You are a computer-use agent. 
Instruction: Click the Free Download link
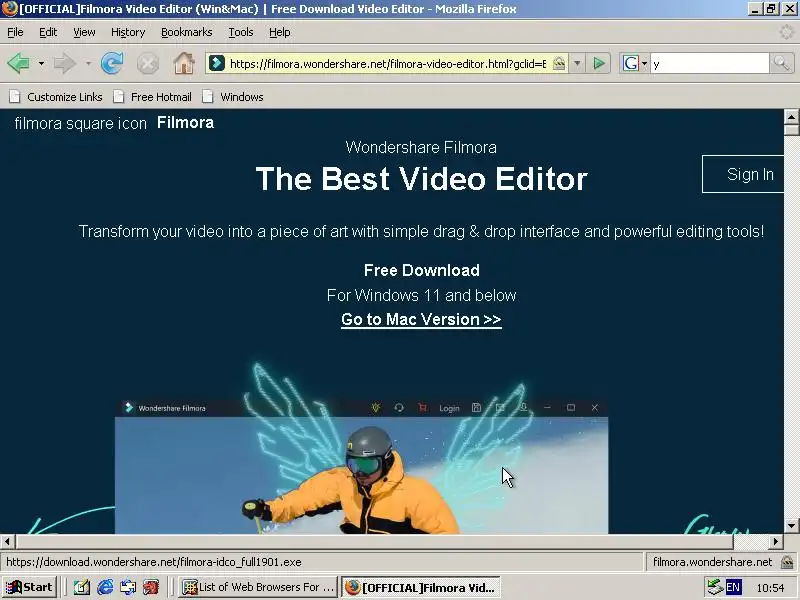421,270
